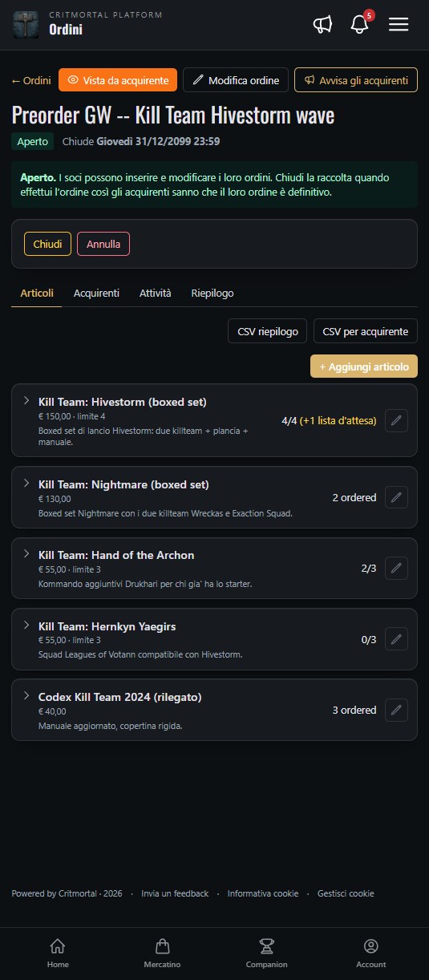Open Mercatino in bottom navigation
Image resolution: width=429 pixels, height=980 pixels.
(162, 953)
